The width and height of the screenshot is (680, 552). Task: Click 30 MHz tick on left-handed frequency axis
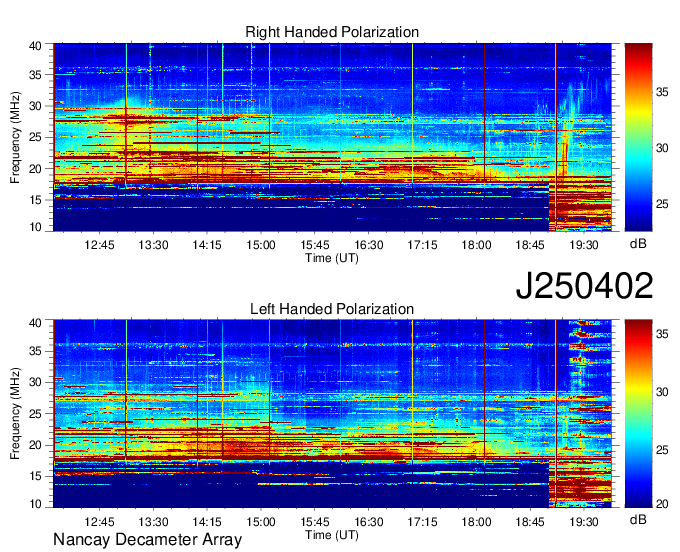tap(36, 382)
